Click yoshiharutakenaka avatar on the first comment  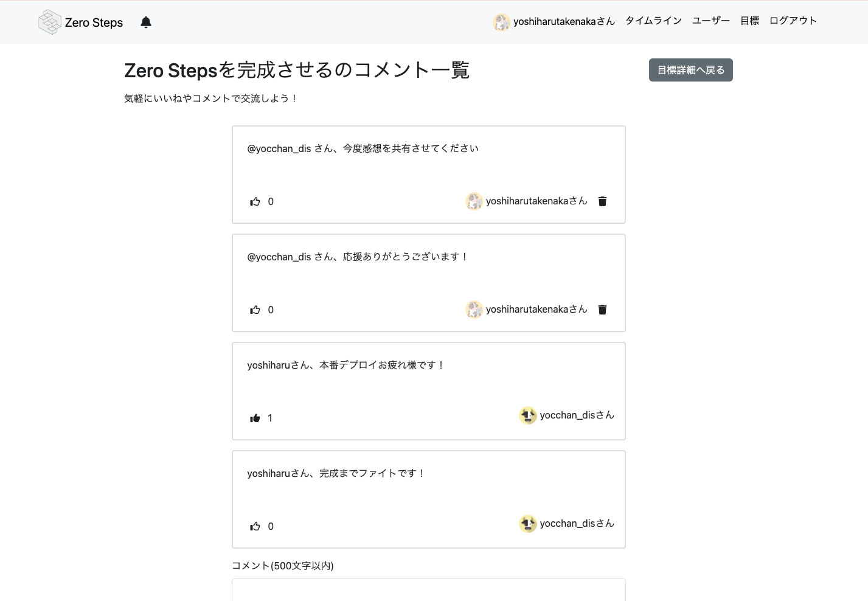[474, 201]
